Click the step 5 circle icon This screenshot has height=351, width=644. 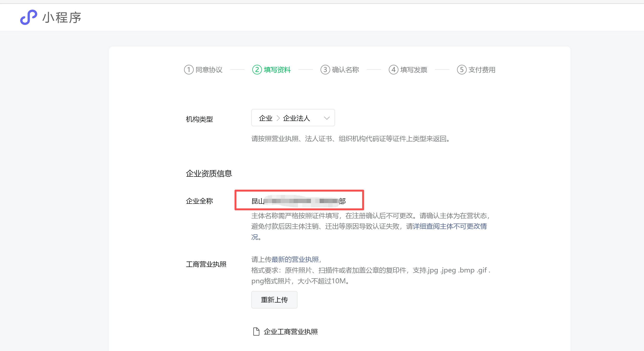tap(462, 70)
